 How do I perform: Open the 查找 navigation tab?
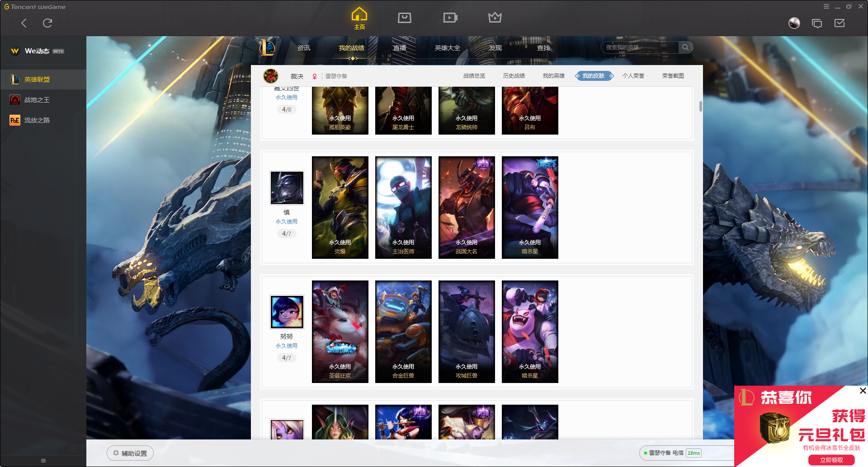click(543, 48)
